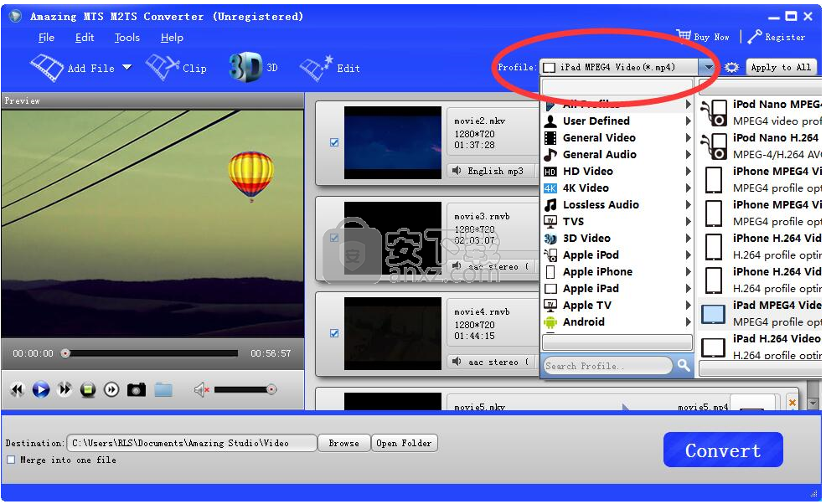Uncheck the movie2.mkv selection checkbox

tap(333, 143)
